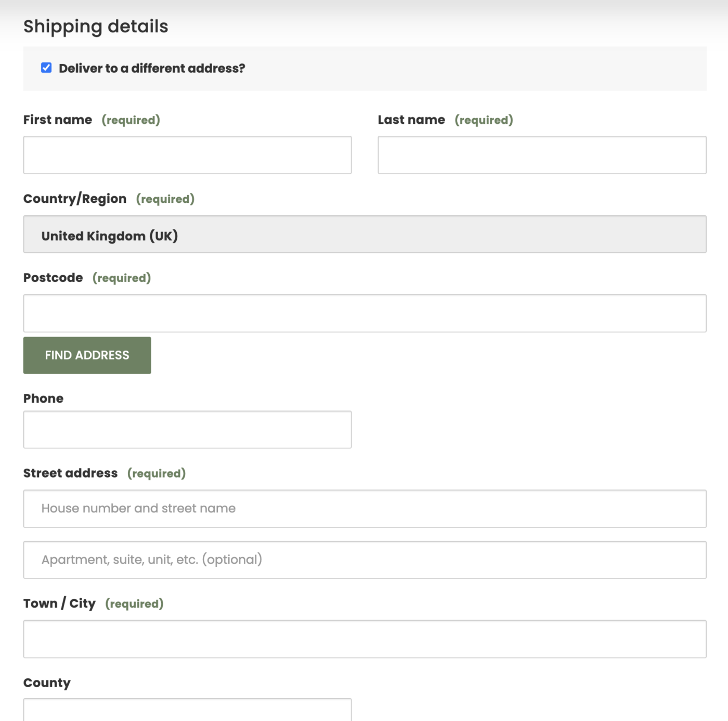Screen dimensions: 728x721
Task: Click the Postcode label text
Action: click(53, 278)
